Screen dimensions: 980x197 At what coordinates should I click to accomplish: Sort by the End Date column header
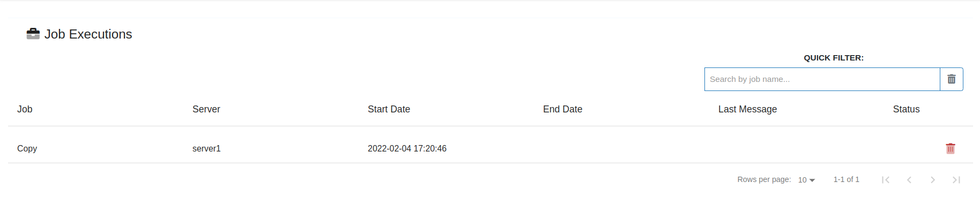pyautogui.click(x=562, y=109)
